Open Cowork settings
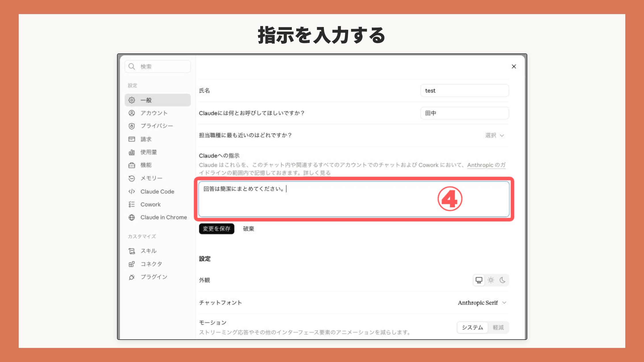Image resolution: width=644 pixels, height=362 pixels. tap(158, 204)
